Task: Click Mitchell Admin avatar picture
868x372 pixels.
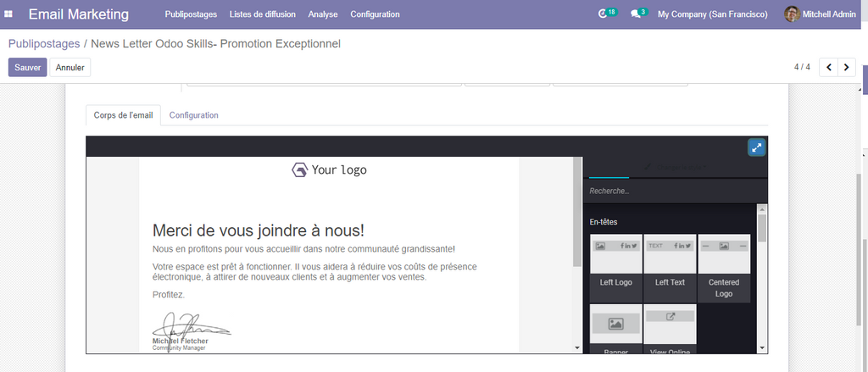Action: click(792, 14)
